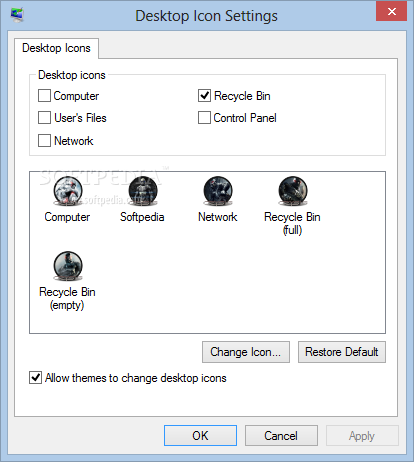Click the Computer label under the preview icon

[x=67, y=217]
